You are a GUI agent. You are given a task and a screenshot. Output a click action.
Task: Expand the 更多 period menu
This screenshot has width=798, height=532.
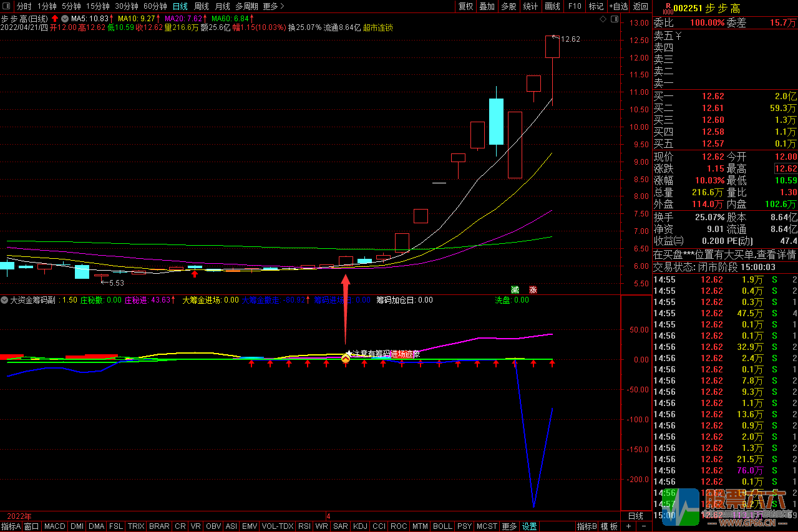pos(273,6)
